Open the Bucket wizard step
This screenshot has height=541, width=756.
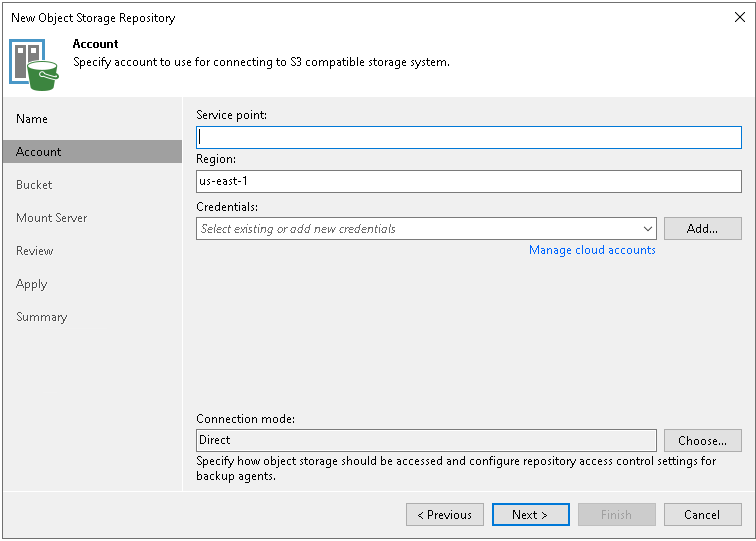(x=34, y=185)
